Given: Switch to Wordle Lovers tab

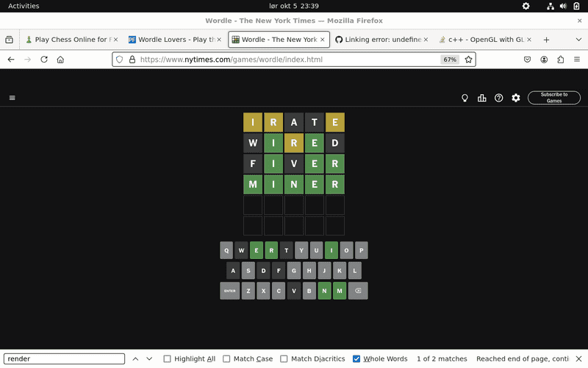Looking at the screenshot, I should click(174, 40).
